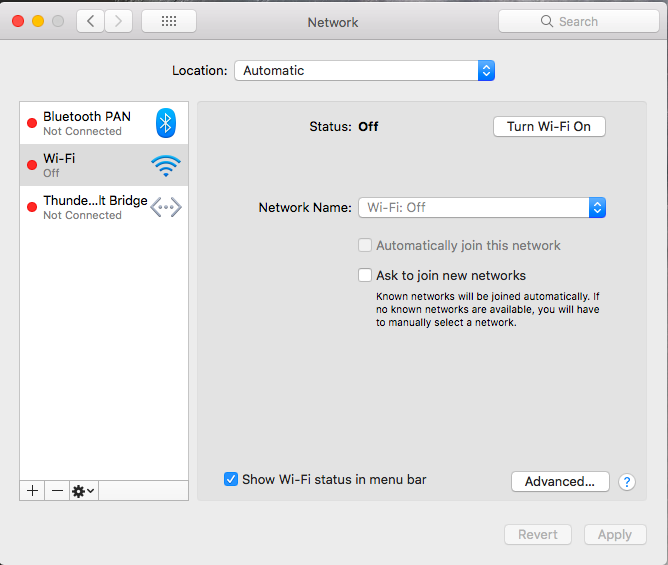Screen dimensions: 668x565
Task: Open the gear action menu
Action: coord(84,491)
